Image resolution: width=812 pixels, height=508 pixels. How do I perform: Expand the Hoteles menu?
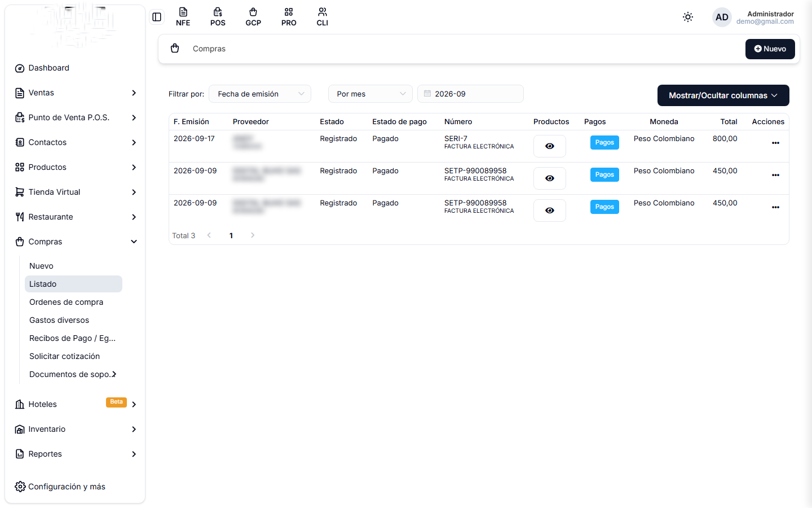click(x=76, y=404)
